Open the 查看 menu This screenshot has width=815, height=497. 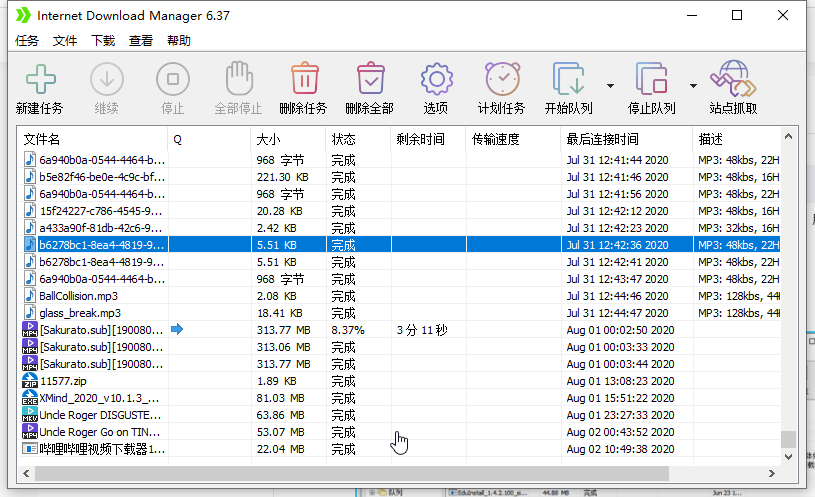coord(141,41)
